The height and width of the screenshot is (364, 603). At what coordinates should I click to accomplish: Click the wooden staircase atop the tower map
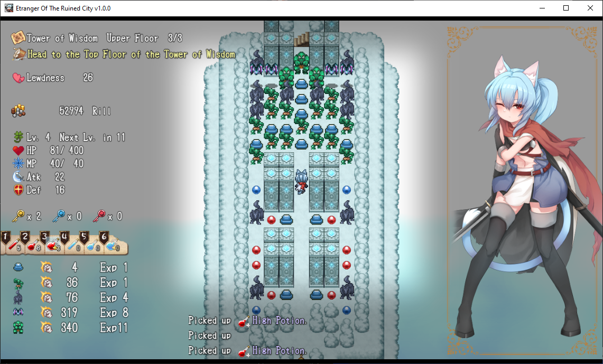click(301, 40)
